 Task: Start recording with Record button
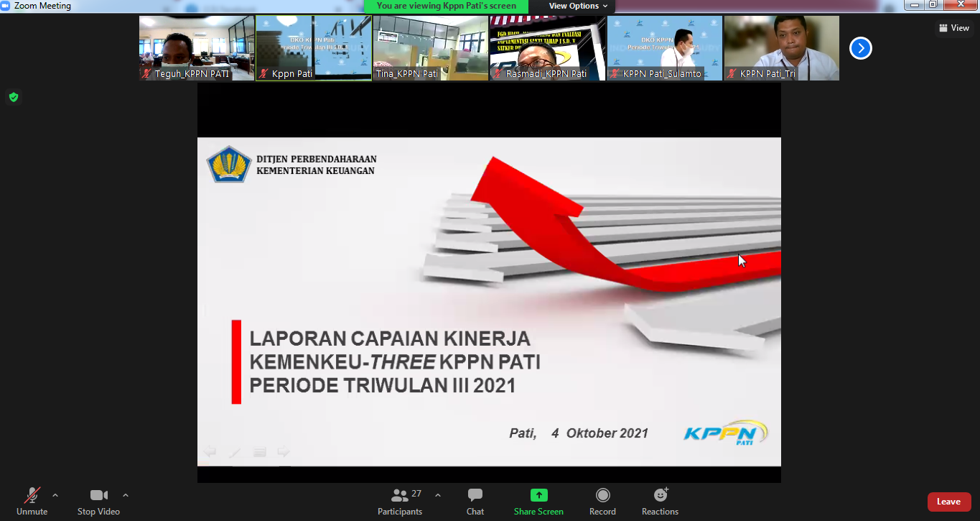[x=602, y=502]
